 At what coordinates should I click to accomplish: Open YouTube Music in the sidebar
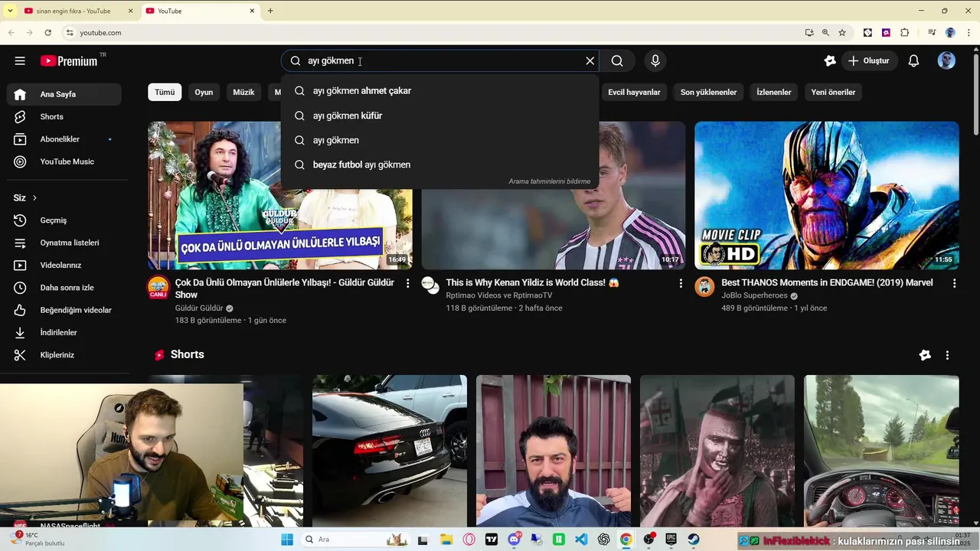(x=64, y=161)
